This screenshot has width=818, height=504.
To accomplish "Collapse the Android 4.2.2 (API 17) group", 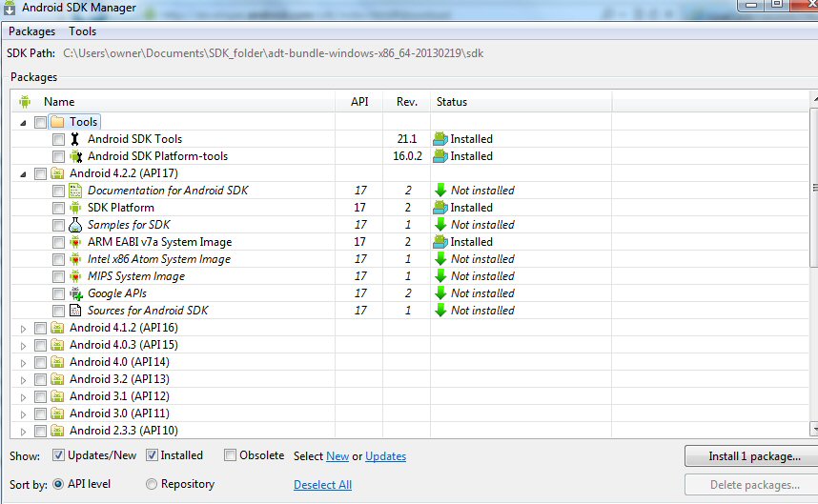I will 23,174.
